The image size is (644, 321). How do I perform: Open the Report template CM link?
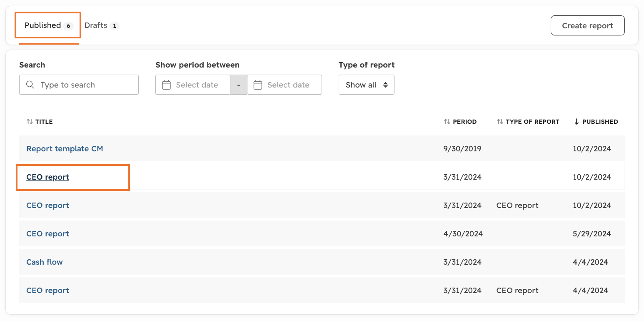pos(65,148)
